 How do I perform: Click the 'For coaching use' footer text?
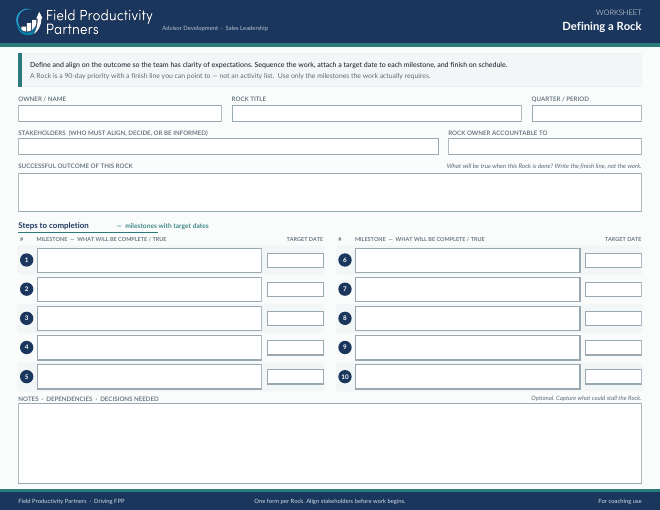(x=620, y=501)
